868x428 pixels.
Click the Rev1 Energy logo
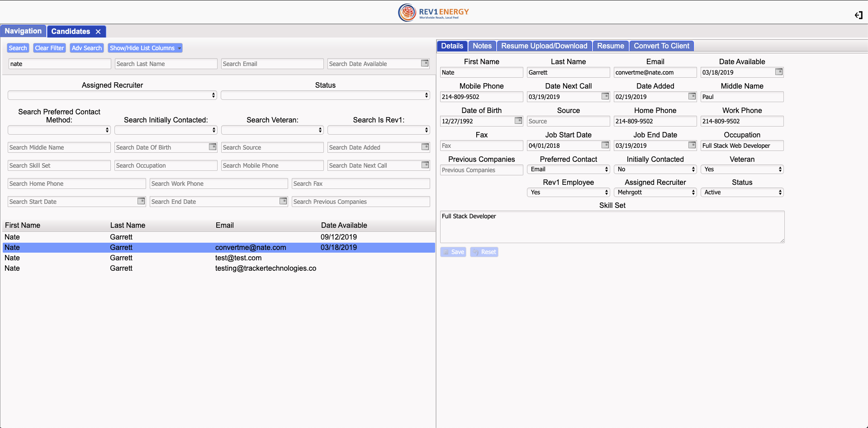click(433, 13)
